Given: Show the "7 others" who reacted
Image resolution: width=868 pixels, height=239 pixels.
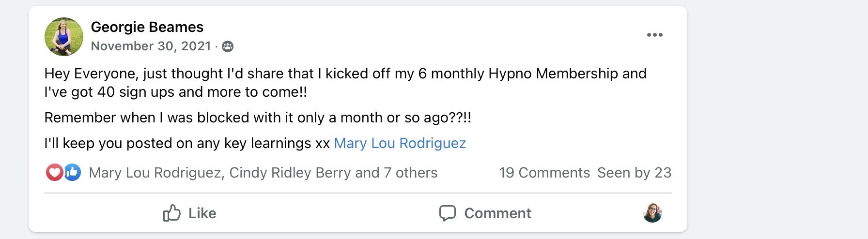Looking at the screenshot, I should pos(410,173).
